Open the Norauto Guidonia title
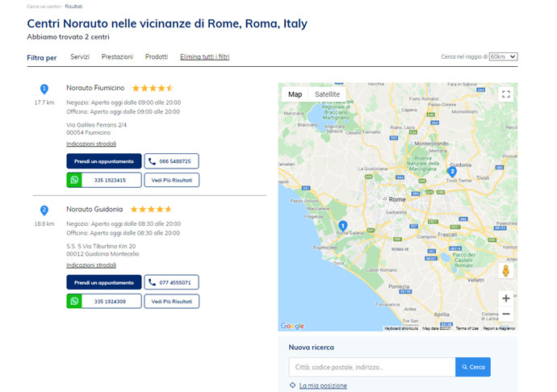 coord(94,209)
